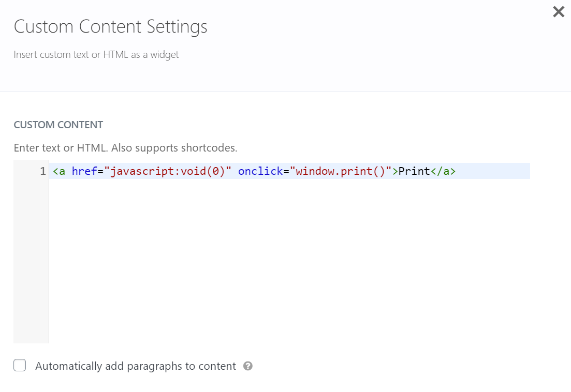Viewport: 571px width, 392px height.
Task: Click the 'Insert custom text or HTML' subtitle
Action: (96, 54)
